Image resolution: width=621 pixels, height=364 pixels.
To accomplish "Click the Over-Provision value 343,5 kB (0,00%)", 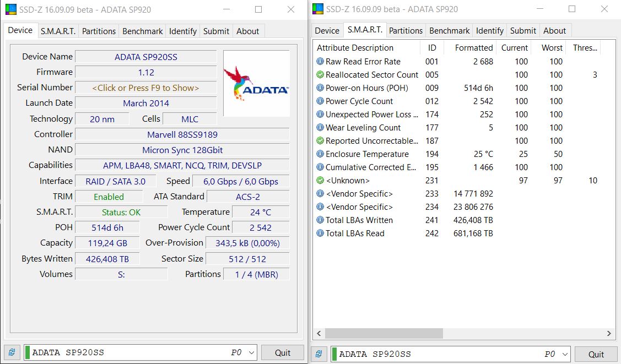I will click(247, 243).
